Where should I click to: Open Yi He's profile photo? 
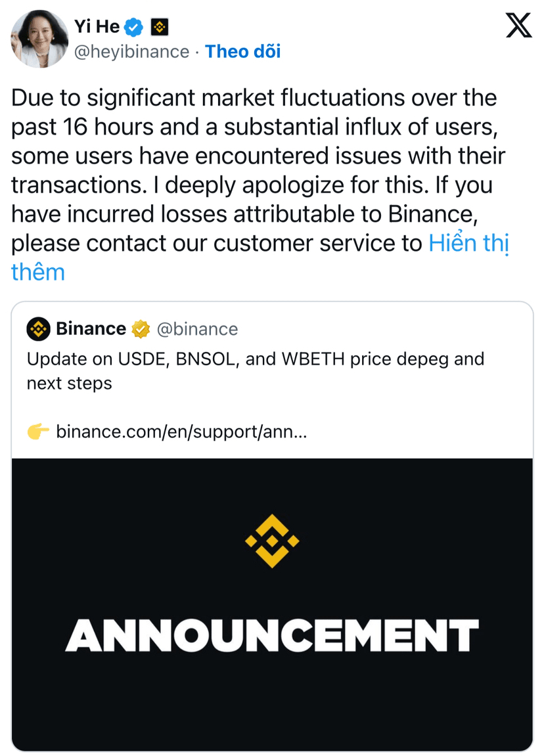tap(39, 39)
